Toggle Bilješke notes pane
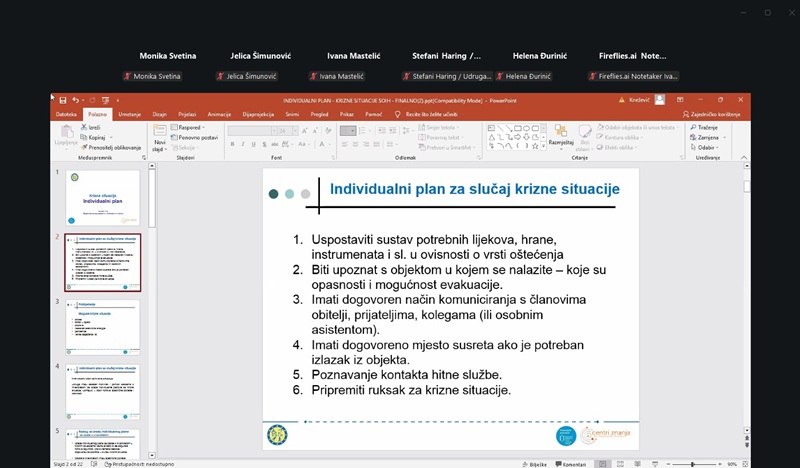The width and height of the screenshot is (800, 468). click(534, 464)
